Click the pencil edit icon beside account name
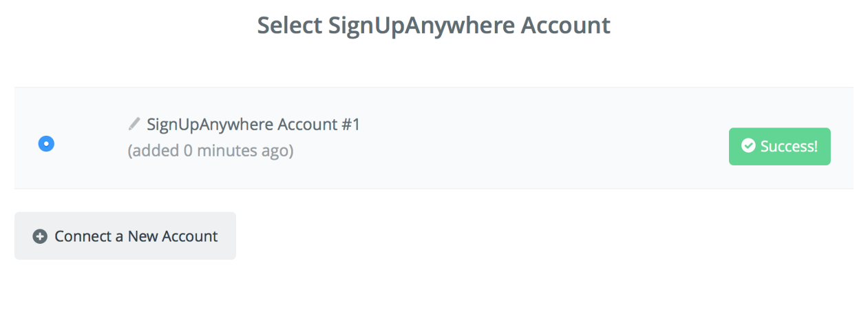868x330 pixels. 134,124
